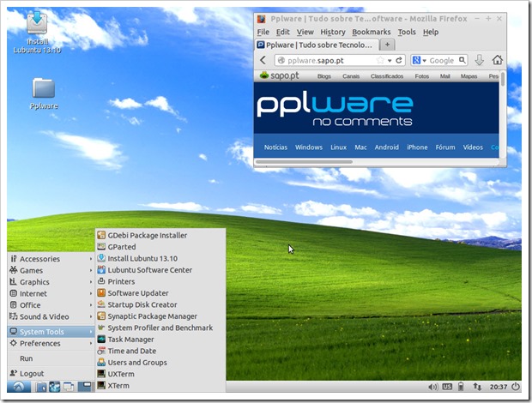Expand the Accessories submenu
Viewport: 532px width, 403px height.
pyautogui.click(x=51, y=259)
